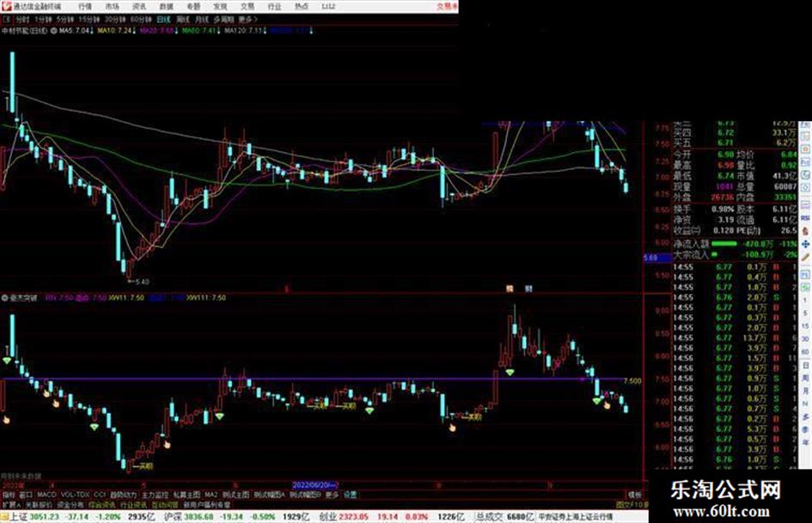
Task: Click the 买前 label at sub-chart lowest candle
Action: 143,466
